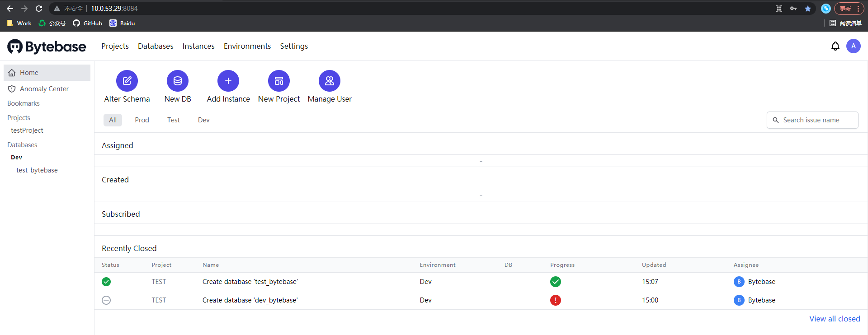Click the Bookmarks sidebar heading
The width and height of the screenshot is (868, 335).
point(24,103)
